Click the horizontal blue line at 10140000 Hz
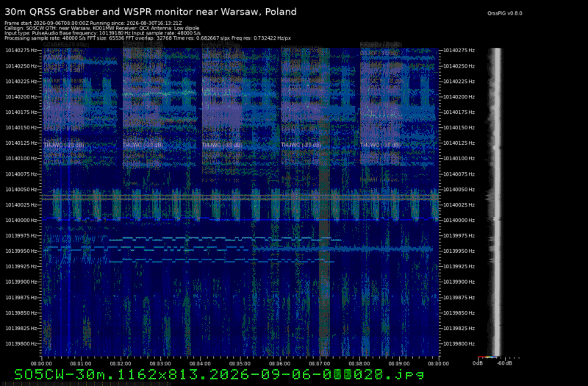The height and width of the screenshot is (386, 588). tap(240, 219)
